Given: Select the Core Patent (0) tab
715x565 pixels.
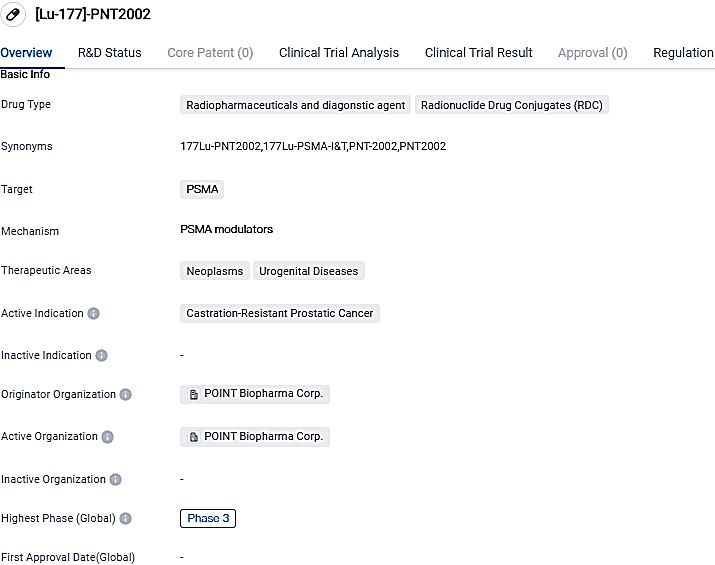Looking at the screenshot, I should click(x=210, y=53).
